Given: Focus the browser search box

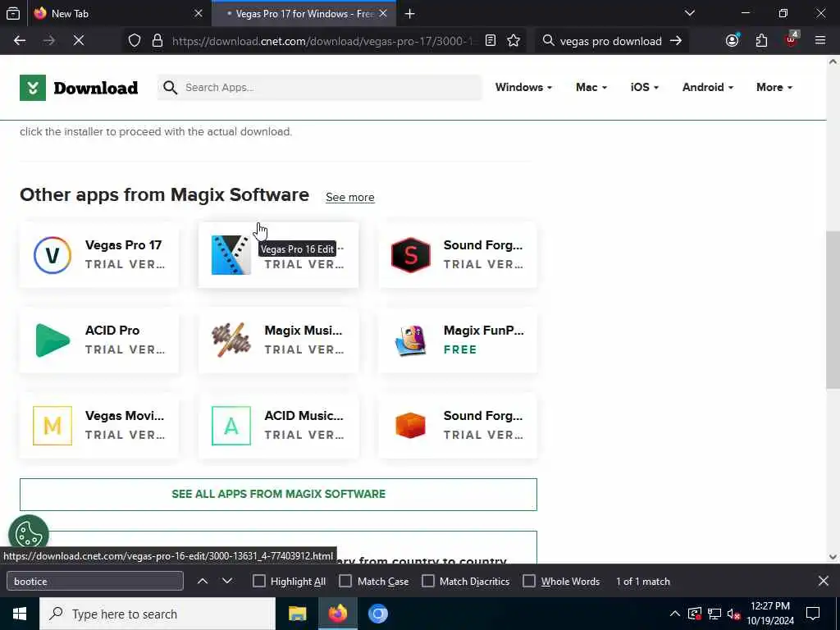Looking at the screenshot, I should point(610,41).
